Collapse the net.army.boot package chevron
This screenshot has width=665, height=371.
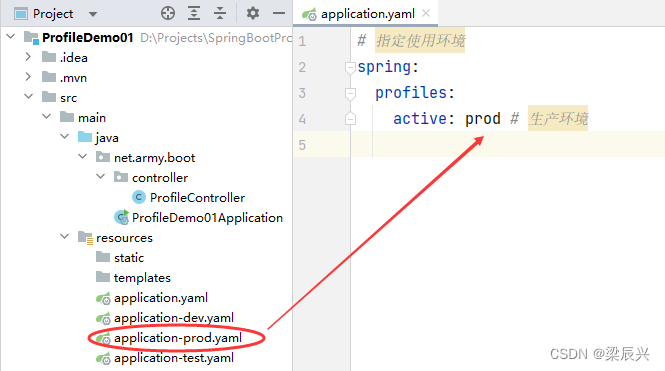pos(83,156)
